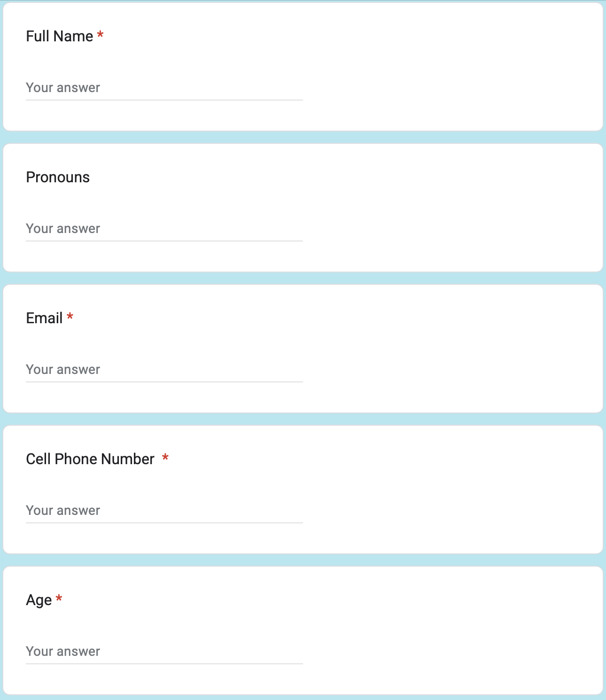Click the Full Name answer field
This screenshot has height=700, width=606.
164,88
